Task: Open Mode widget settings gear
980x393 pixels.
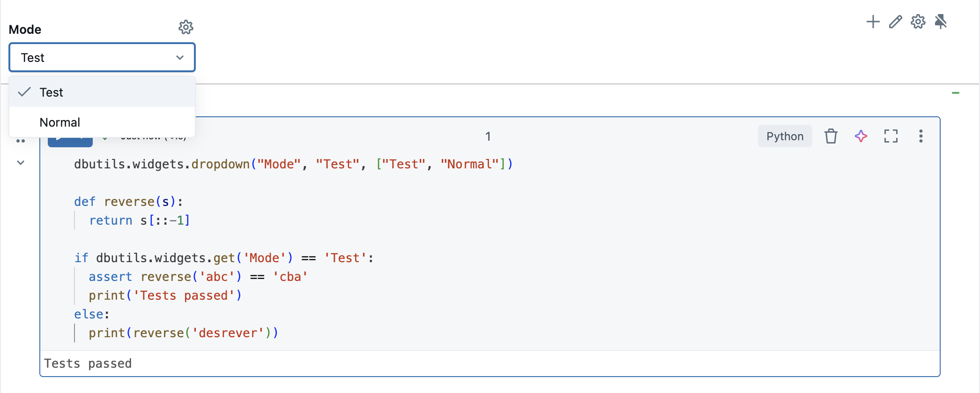Action: [186, 27]
